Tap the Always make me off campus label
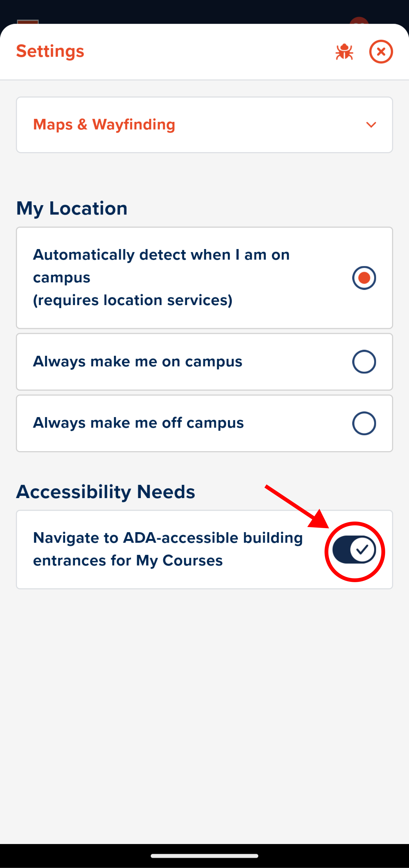This screenshot has height=868, width=409. pos(138,423)
